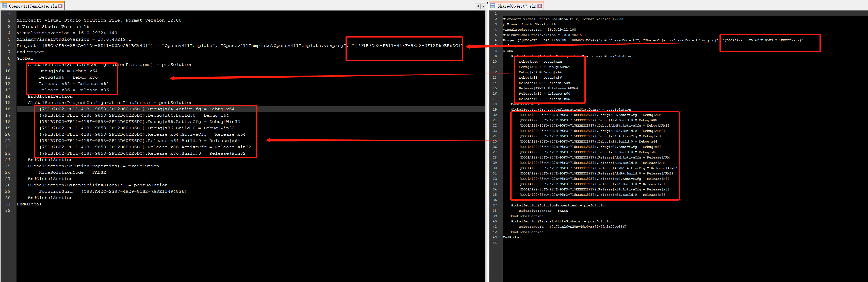Place the cursor on the SolutionGuid line in the left editor
Screen dimensions: 868x282
click(x=113, y=191)
